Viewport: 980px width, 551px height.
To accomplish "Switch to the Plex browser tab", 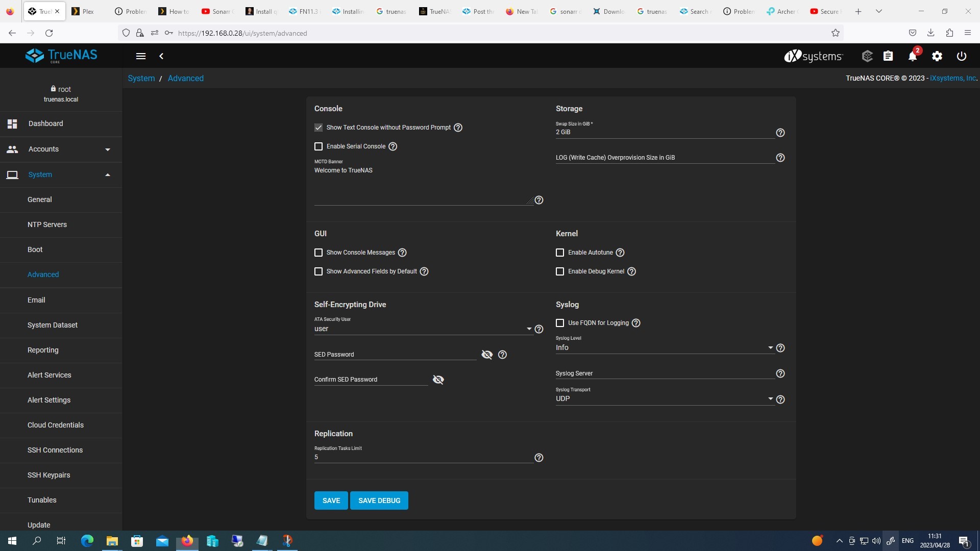I will pos(88,11).
